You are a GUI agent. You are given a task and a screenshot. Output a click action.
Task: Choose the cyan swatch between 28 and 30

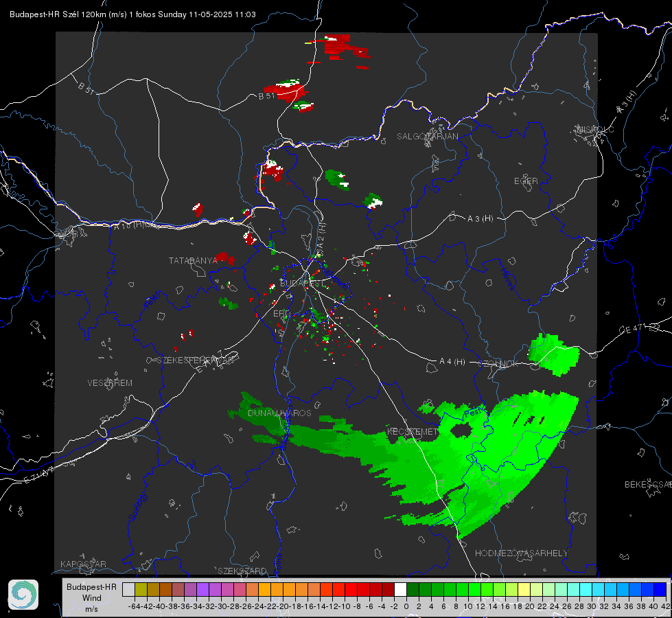586,590
